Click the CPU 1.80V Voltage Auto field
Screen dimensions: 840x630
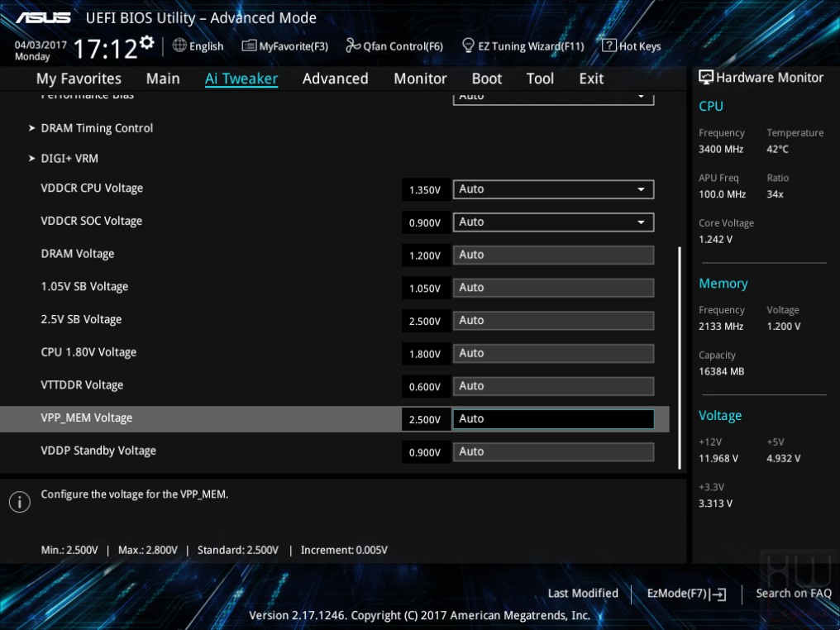click(553, 354)
